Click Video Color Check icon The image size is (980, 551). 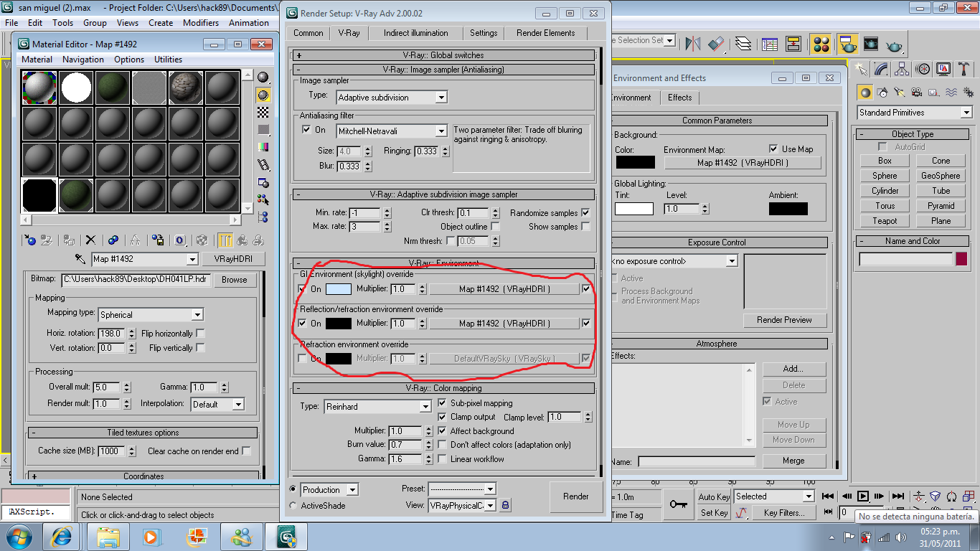pyautogui.click(x=263, y=146)
